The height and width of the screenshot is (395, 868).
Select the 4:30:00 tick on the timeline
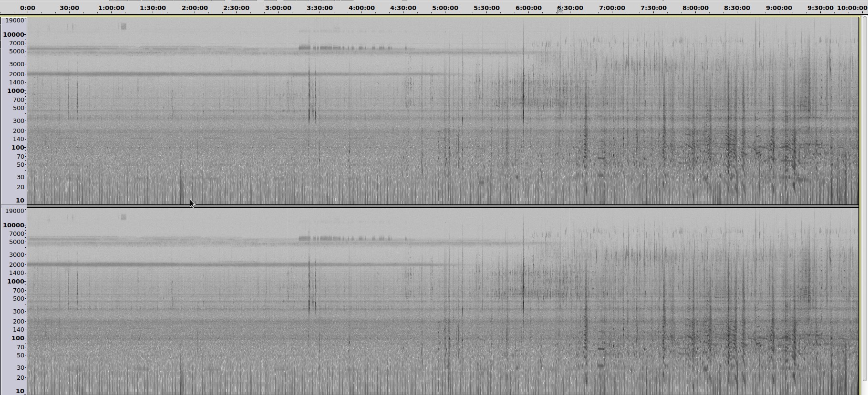coord(403,8)
